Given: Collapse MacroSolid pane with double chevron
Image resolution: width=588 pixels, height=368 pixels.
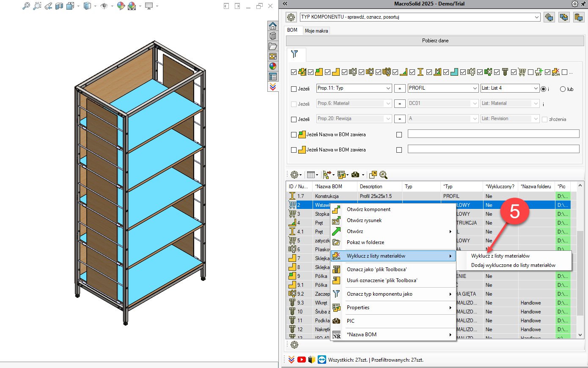Looking at the screenshot, I should point(285,4).
